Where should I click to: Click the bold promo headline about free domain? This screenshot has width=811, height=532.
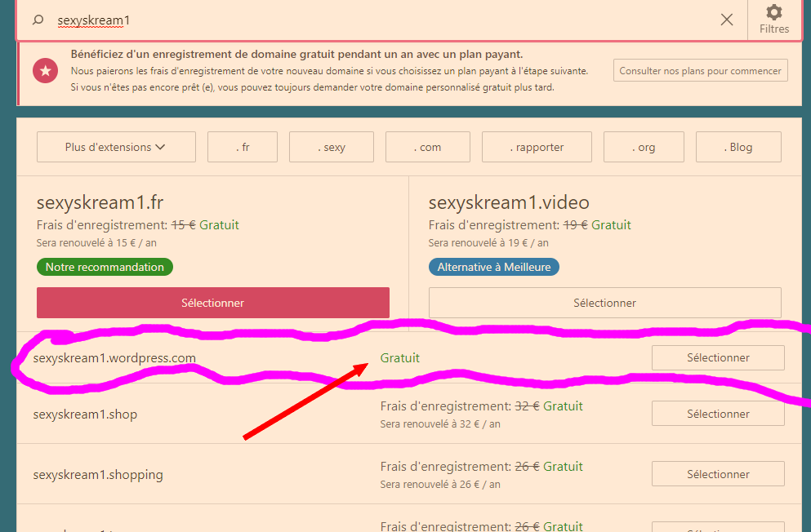click(297, 54)
